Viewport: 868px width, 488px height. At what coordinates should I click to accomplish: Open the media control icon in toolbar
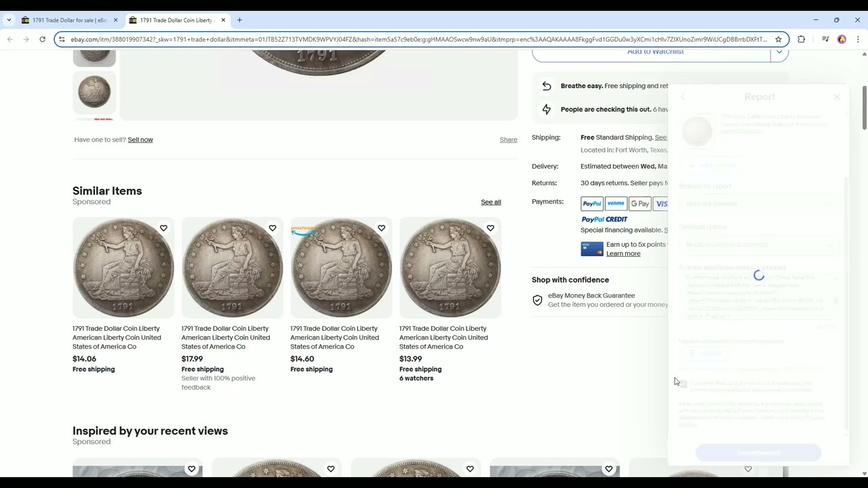[x=825, y=39]
